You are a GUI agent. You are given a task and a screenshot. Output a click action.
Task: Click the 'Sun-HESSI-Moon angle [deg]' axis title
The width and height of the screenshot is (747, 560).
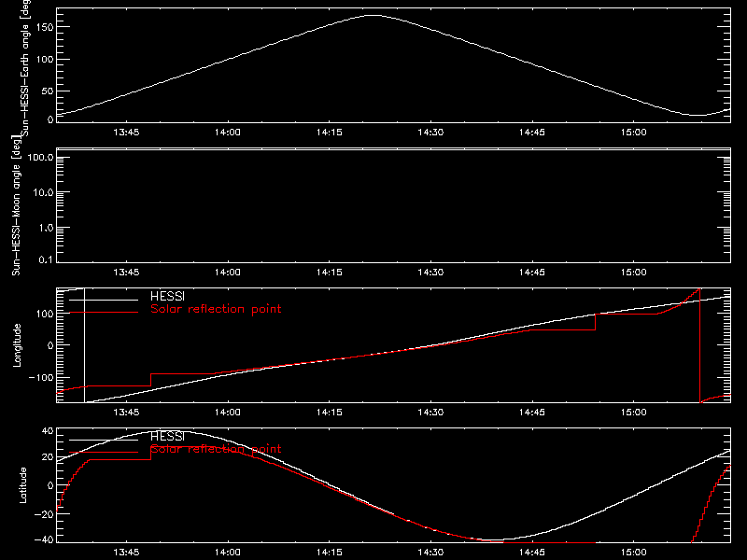(x=16, y=205)
